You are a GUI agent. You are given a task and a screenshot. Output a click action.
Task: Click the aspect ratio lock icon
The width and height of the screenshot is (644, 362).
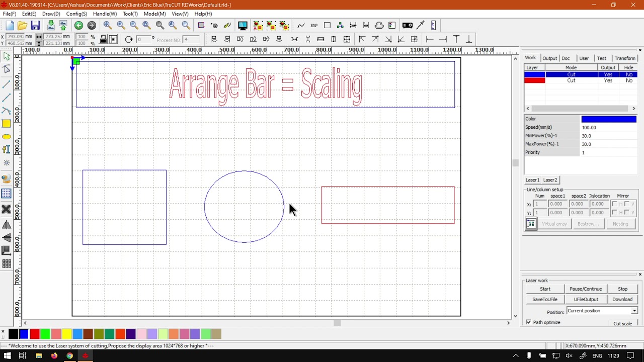click(103, 40)
